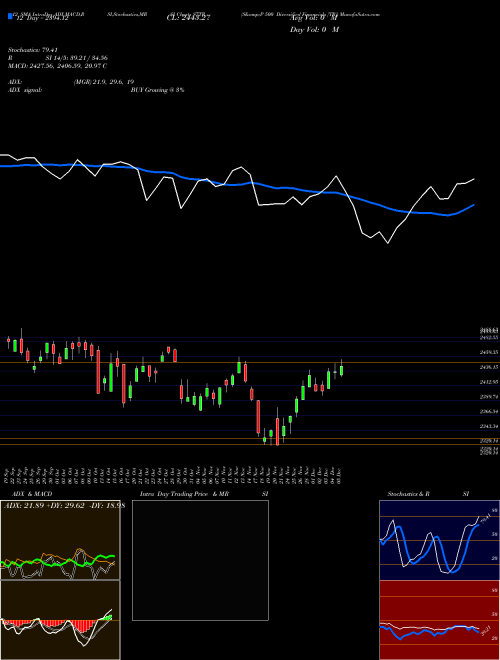Click the lowest trough of the white price line
The width and height of the screenshot is (500, 660).
click(388, 243)
